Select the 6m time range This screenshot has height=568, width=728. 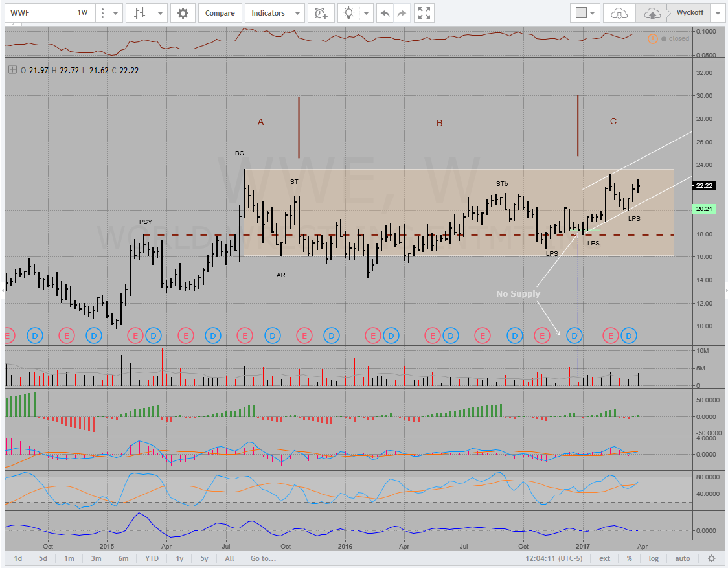[x=123, y=558]
